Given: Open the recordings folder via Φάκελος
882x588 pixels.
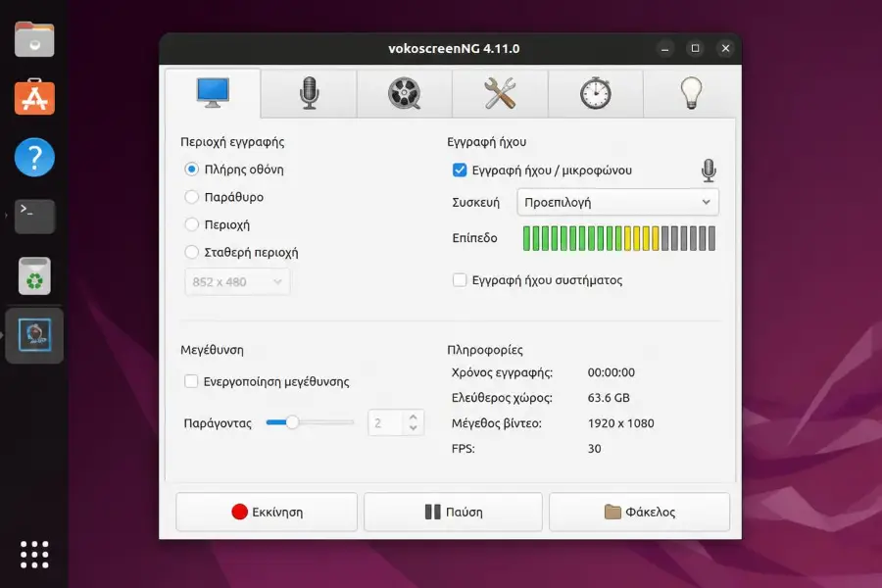Looking at the screenshot, I should (640, 512).
